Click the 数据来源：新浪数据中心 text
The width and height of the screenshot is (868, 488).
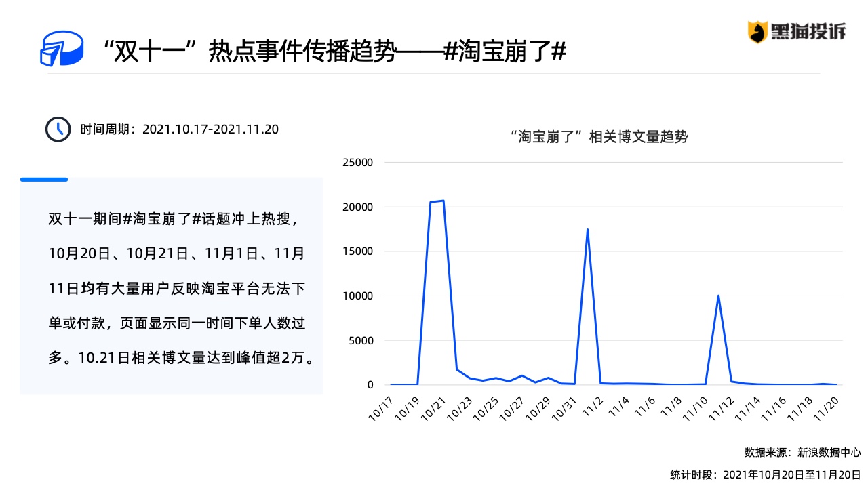point(802,452)
